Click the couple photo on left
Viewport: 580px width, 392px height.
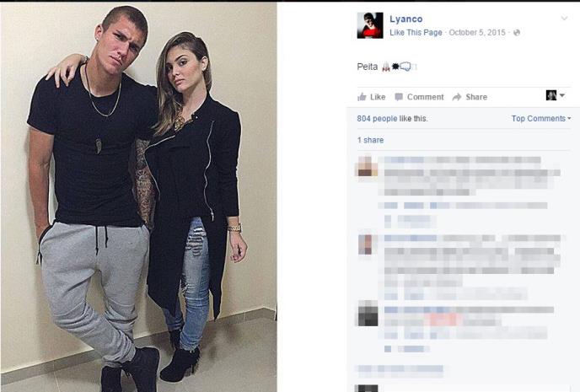pyautogui.click(x=139, y=197)
